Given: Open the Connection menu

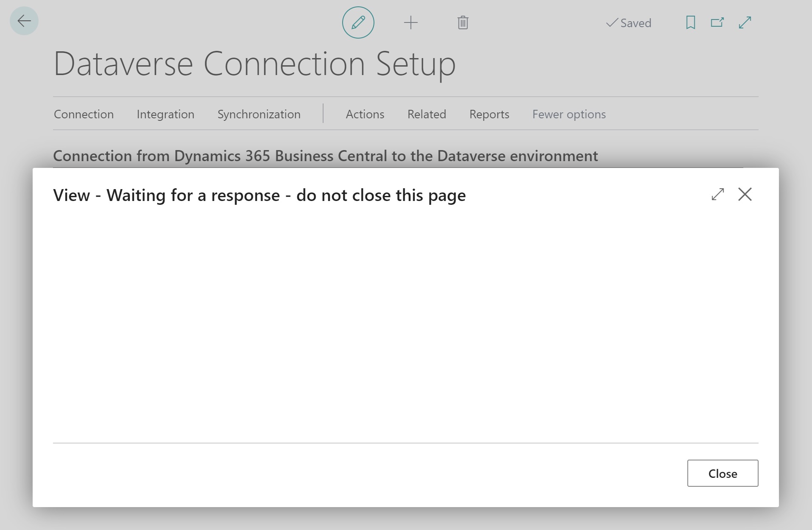Looking at the screenshot, I should [x=84, y=114].
